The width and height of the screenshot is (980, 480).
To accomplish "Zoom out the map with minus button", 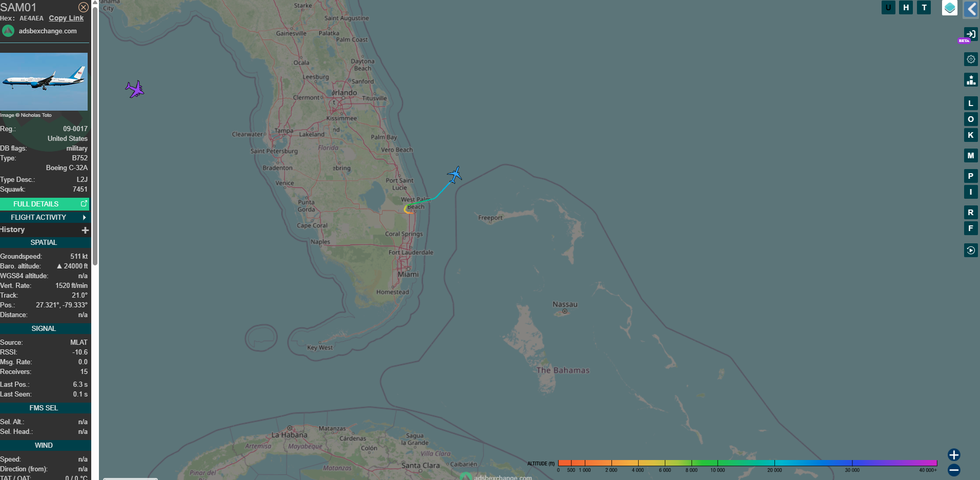I will tap(954, 470).
